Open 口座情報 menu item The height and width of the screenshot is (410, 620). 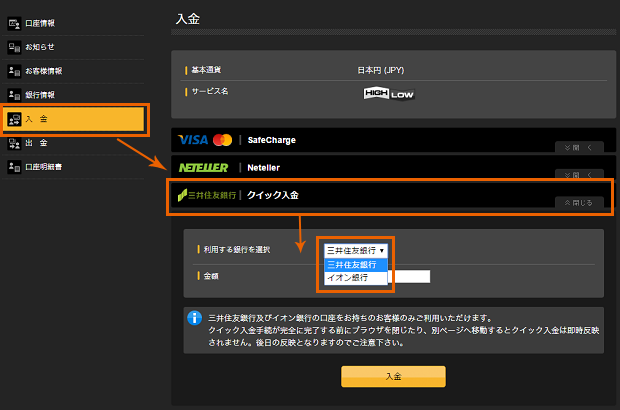tap(40, 23)
